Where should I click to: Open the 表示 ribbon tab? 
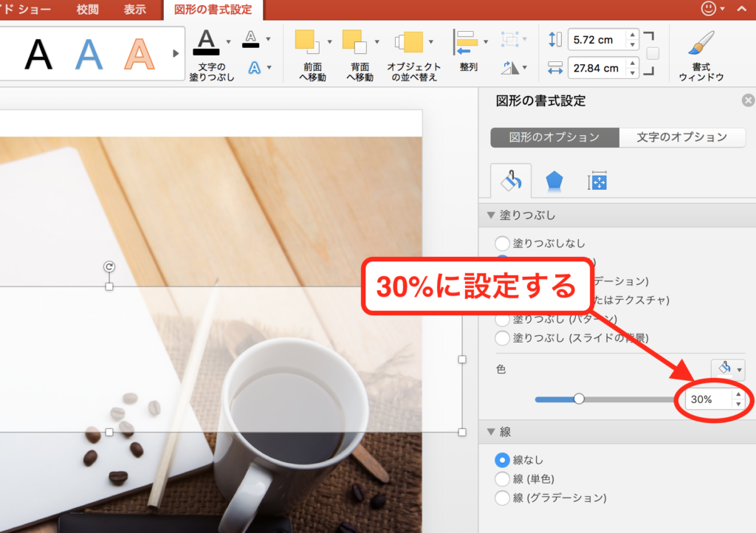[x=136, y=10]
